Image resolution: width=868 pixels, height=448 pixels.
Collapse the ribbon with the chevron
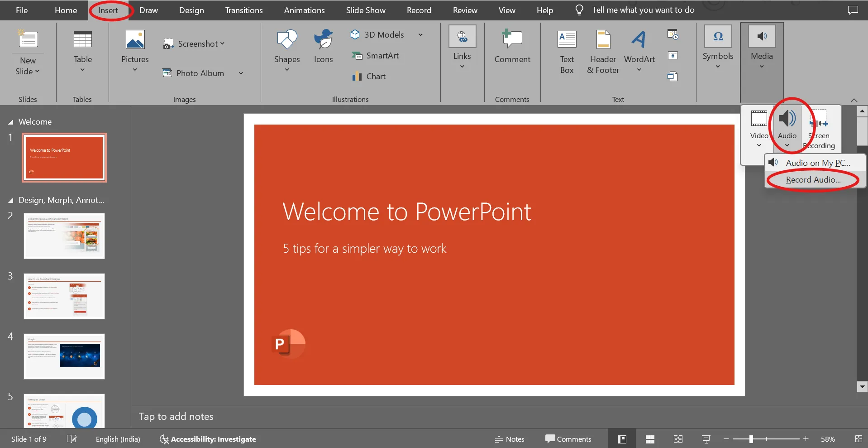tap(854, 100)
